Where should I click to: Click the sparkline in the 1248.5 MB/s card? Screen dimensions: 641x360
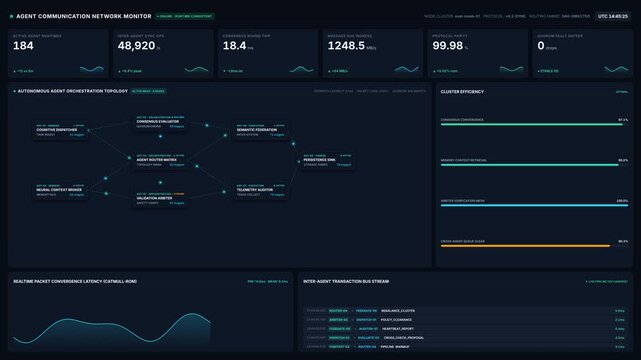click(406, 69)
